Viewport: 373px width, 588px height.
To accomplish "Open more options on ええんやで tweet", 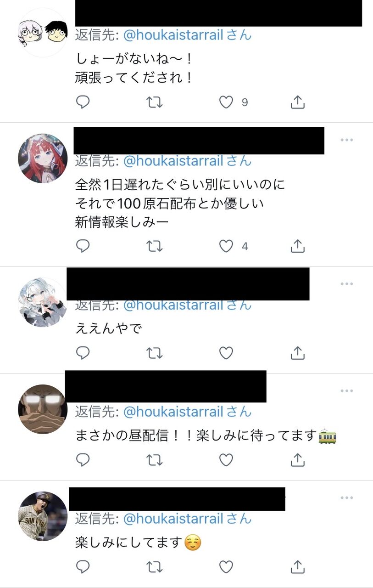I will (x=347, y=284).
